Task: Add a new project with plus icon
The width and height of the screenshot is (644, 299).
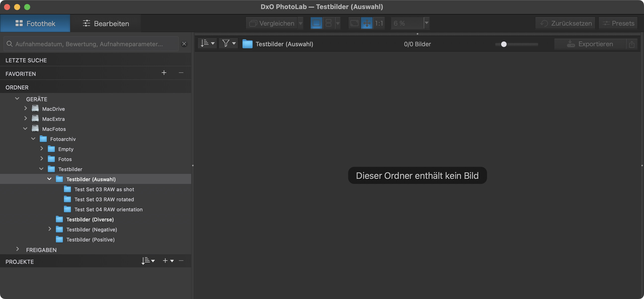Action: click(x=165, y=261)
